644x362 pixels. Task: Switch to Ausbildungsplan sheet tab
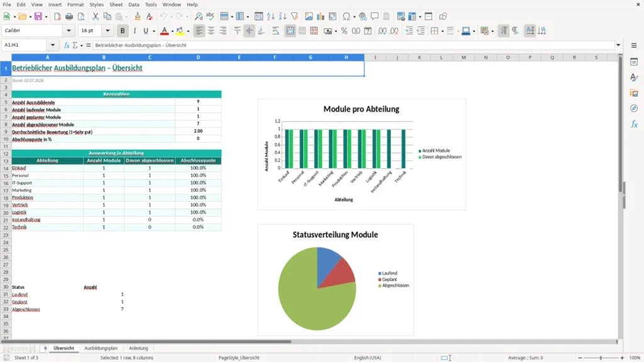[x=101, y=348]
